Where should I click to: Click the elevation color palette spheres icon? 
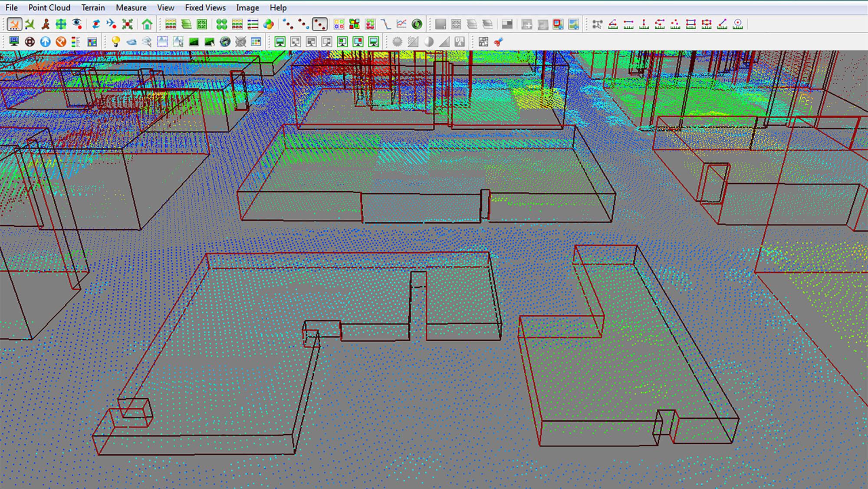point(268,23)
